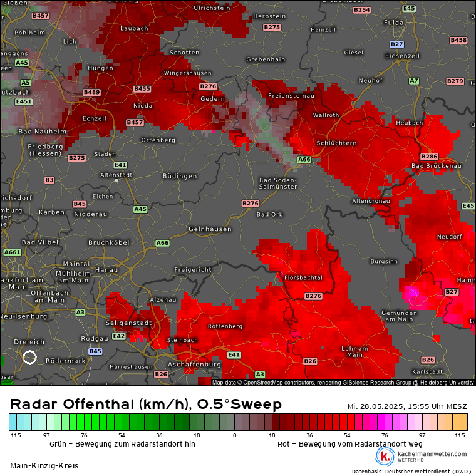This screenshot has width=476, height=476.
Task: Click the E41 shield below Staden
Action: 120,165
